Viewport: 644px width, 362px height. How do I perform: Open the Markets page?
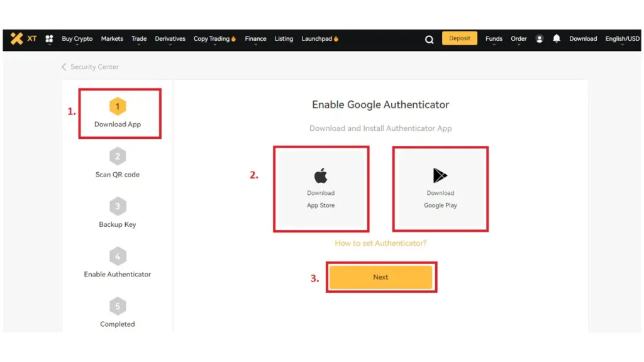(x=112, y=38)
